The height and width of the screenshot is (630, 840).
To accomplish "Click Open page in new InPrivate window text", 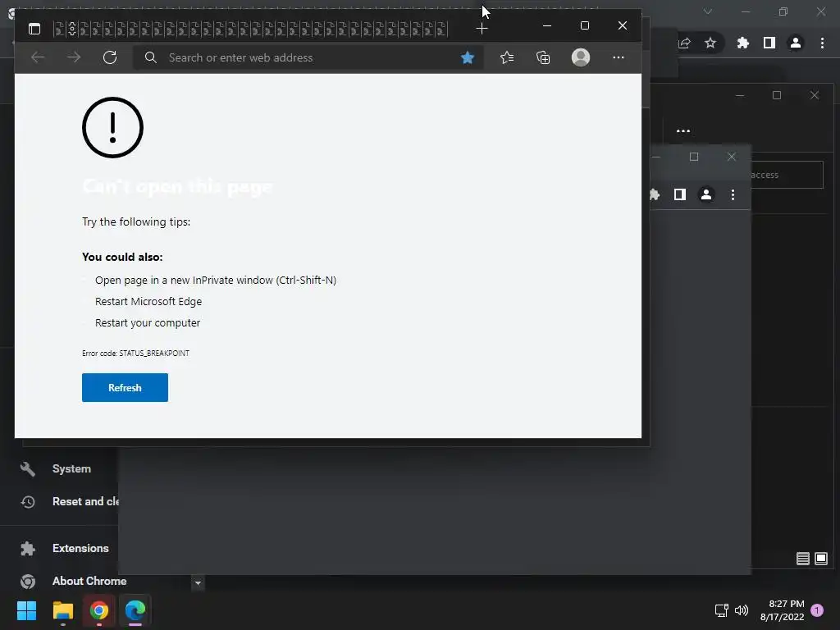I will click(x=216, y=281).
